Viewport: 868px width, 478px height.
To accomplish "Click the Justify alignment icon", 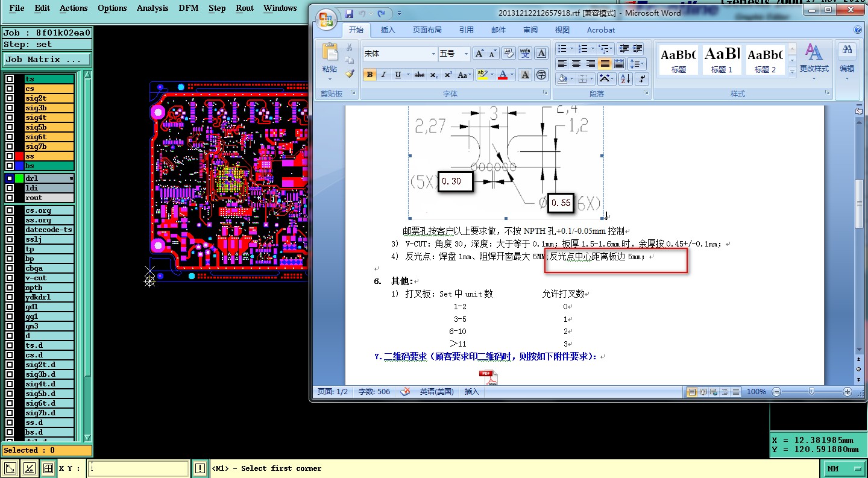I will (605, 63).
